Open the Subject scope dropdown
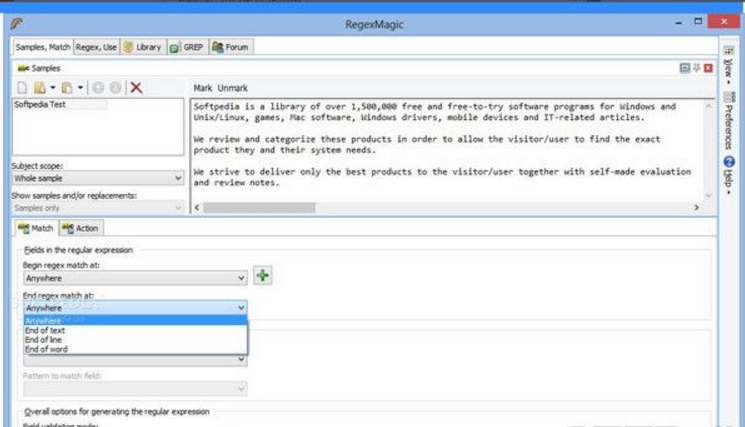Viewport: 745px width, 427px height. [x=98, y=178]
